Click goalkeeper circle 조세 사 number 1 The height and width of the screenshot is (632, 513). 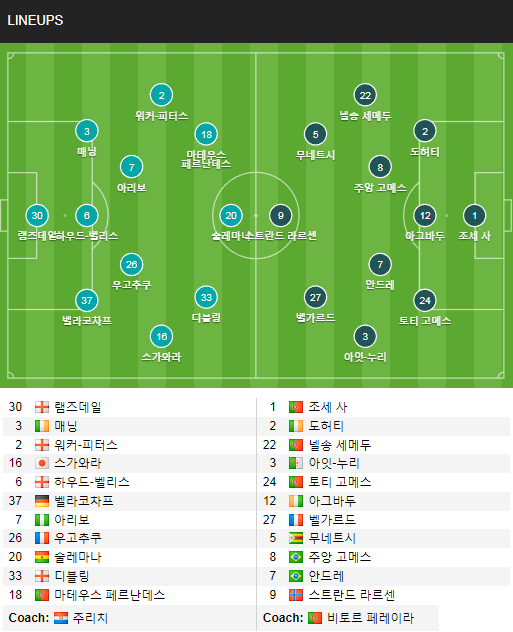pyautogui.click(x=474, y=216)
